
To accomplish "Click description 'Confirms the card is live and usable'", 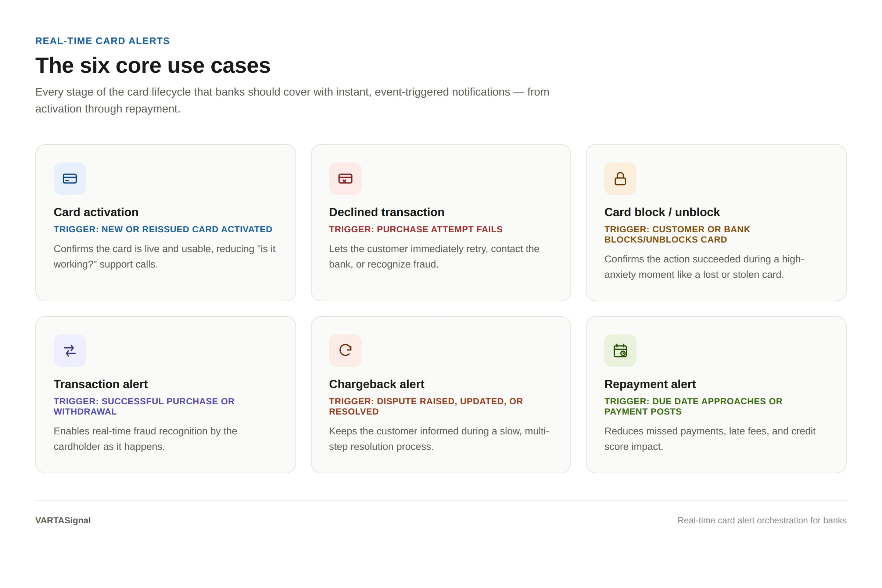I will pos(165,257).
